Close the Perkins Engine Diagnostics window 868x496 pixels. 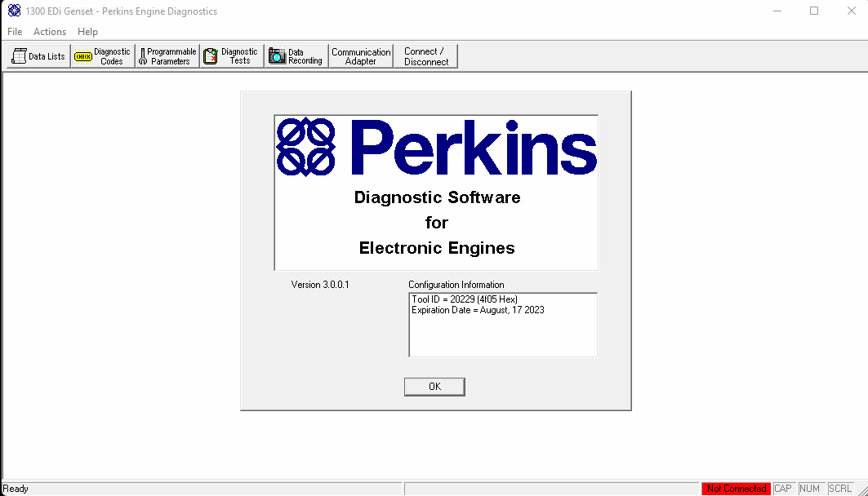(x=852, y=11)
